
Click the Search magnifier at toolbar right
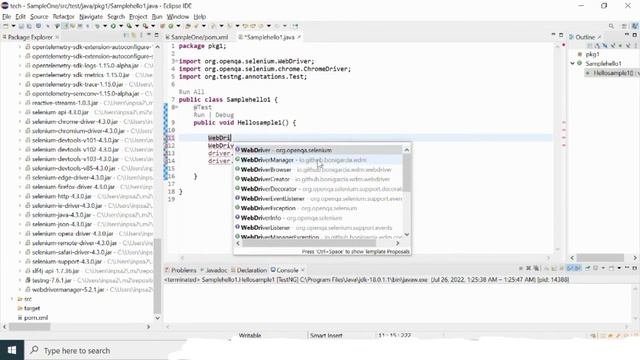(611, 26)
